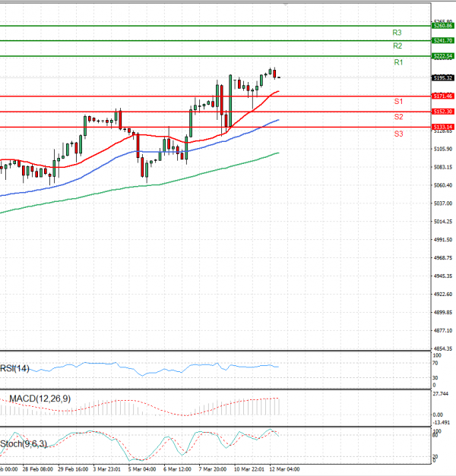Click the 29 Feb 16:00 date axis label
The image size is (456, 476).
(x=74, y=469)
